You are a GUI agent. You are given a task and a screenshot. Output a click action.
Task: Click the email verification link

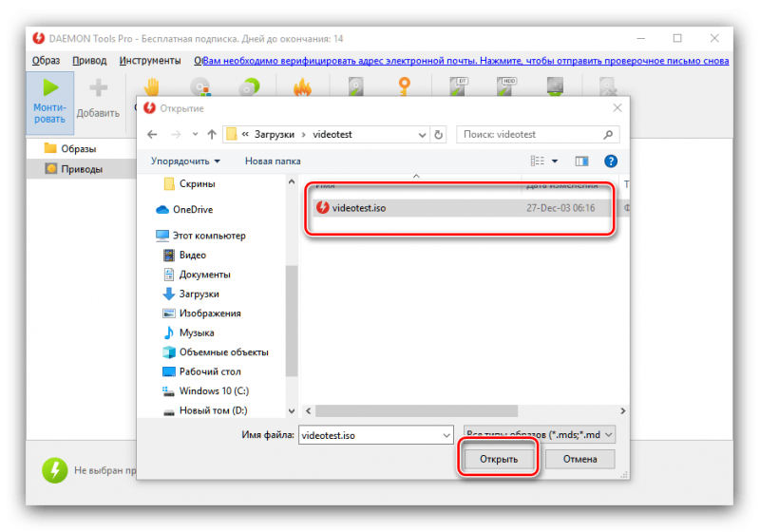[x=465, y=61]
